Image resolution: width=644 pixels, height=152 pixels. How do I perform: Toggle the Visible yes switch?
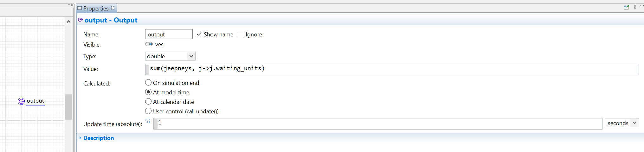[149, 44]
